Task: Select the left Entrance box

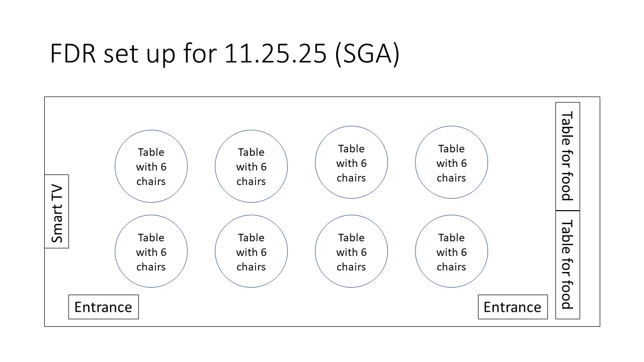Action: click(x=103, y=307)
